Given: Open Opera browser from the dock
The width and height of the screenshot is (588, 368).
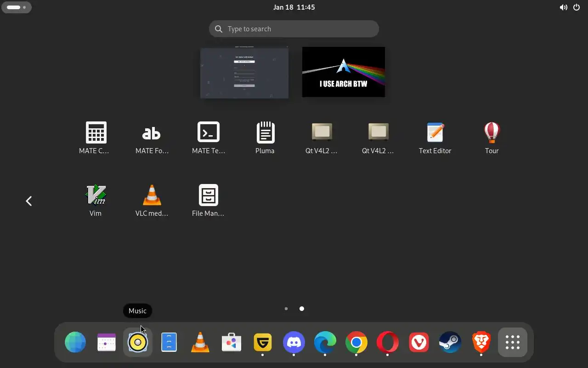Looking at the screenshot, I should tap(388, 342).
